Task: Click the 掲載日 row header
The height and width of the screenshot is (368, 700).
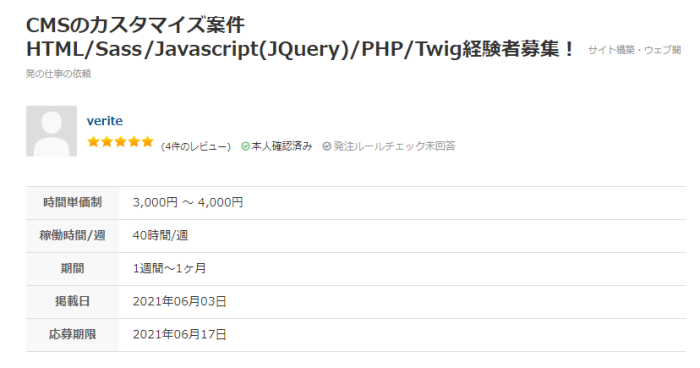Action: coord(72,302)
